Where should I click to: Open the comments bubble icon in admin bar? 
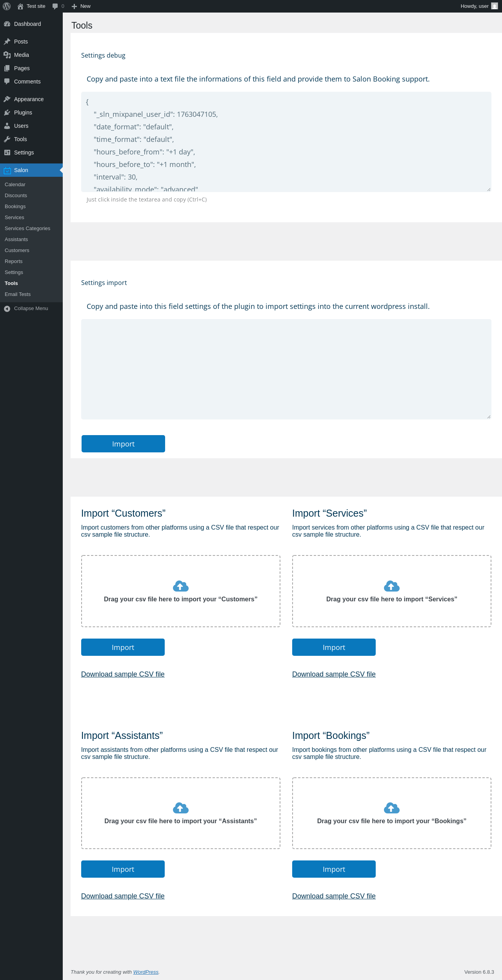click(55, 6)
